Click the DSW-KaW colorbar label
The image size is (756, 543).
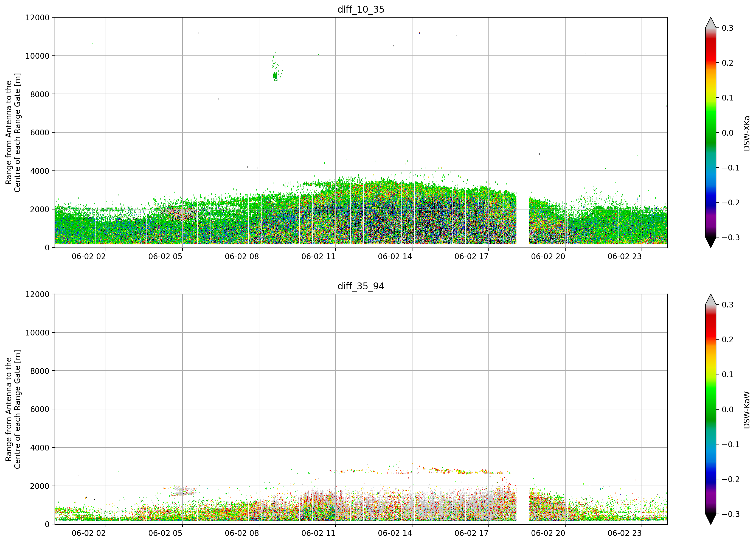pos(746,410)
